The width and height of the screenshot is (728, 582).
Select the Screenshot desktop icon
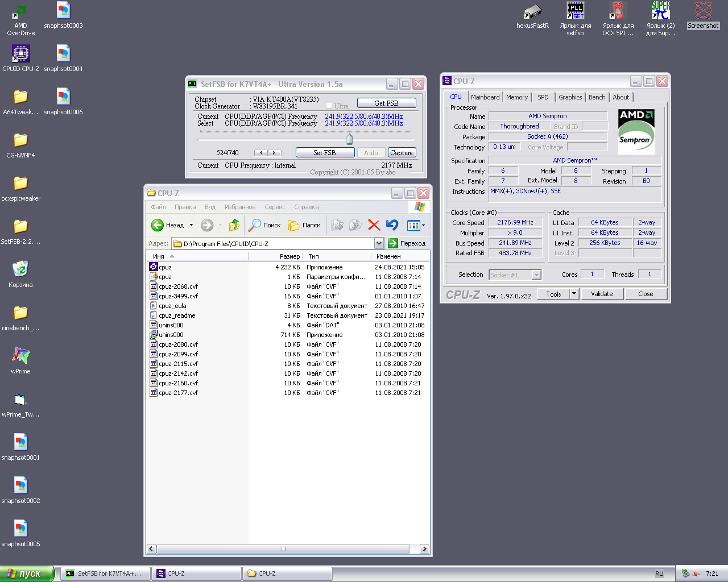coord(703,15)
